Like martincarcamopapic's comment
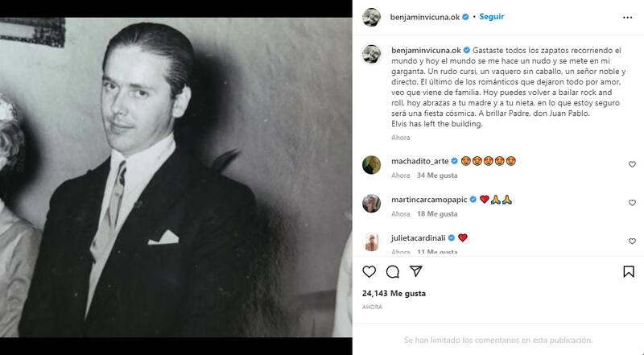Viewport: 644px width, 355px height. click(x=632, y=203)
